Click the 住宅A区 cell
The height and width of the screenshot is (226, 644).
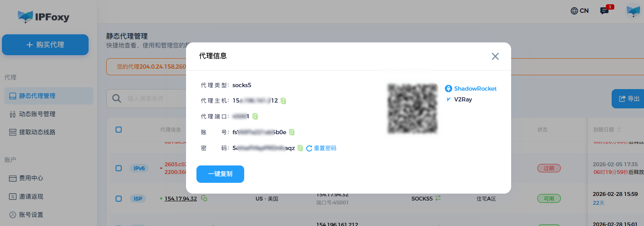click(x=486, y=199)
